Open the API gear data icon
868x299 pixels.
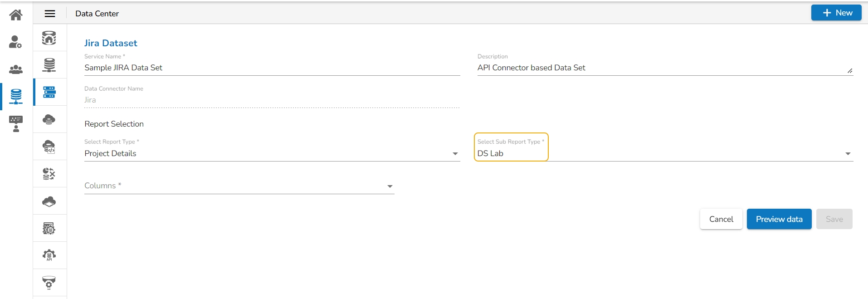pyautogui.click(x=49, y=255)
